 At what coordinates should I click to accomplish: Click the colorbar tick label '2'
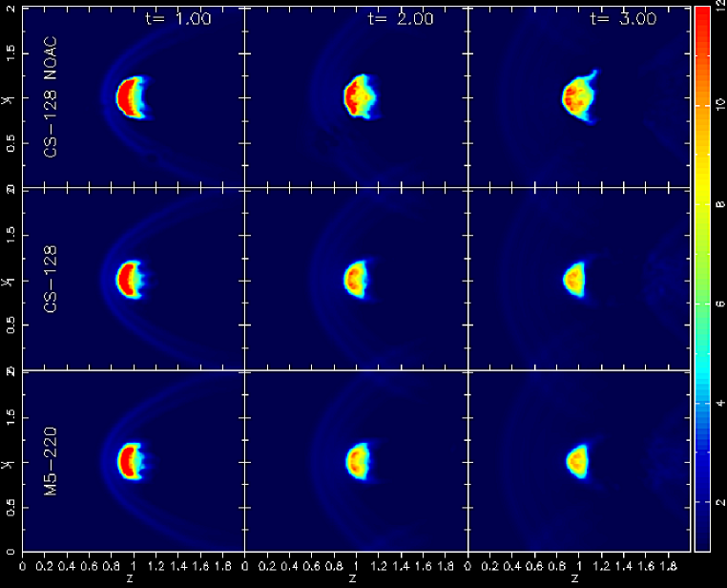pyautogui.click(x=720, y=502)
